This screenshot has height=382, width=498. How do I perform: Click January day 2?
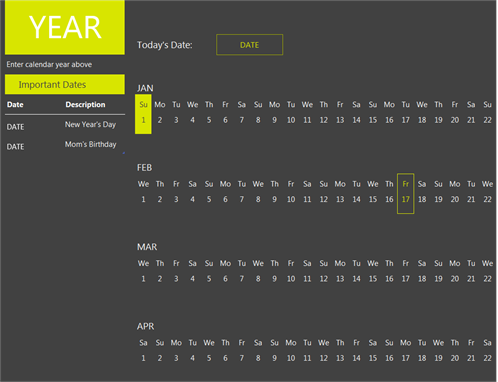pyautogui.click(x=160, y=120)
